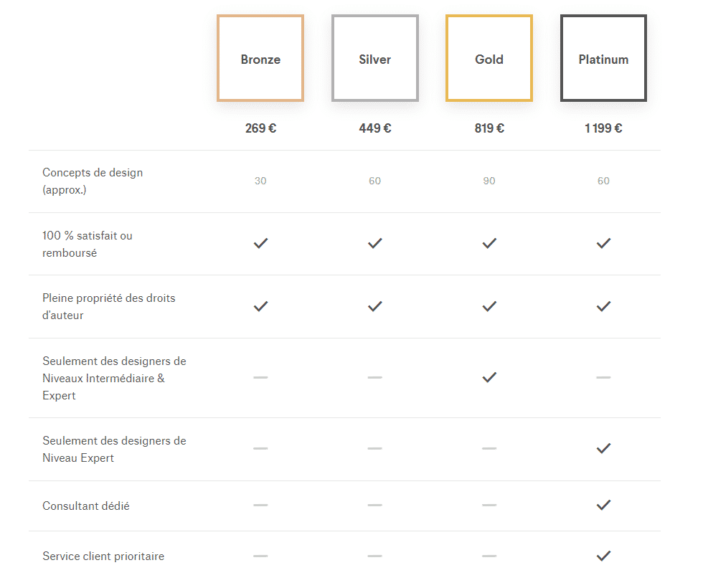
Task: Click Platinum checkmark for Service client prioritaire
Action: coord(603,555)
